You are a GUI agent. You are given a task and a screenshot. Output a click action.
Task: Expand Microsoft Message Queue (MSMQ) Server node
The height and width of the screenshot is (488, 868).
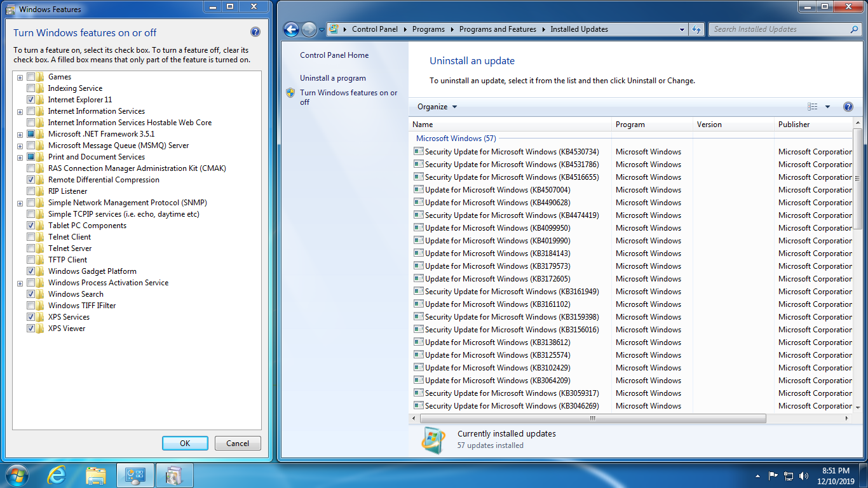coord(20,146)
